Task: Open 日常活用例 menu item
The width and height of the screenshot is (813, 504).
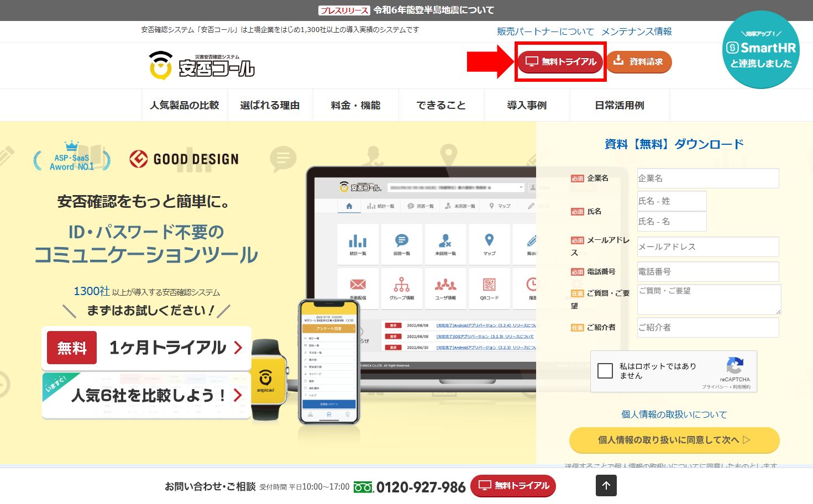Action: [620, 105]
